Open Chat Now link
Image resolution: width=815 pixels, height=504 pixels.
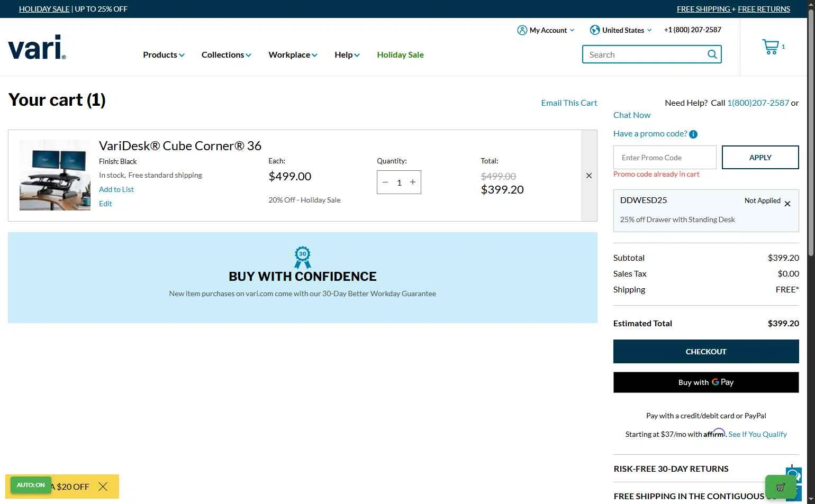(x=632, y=115)
